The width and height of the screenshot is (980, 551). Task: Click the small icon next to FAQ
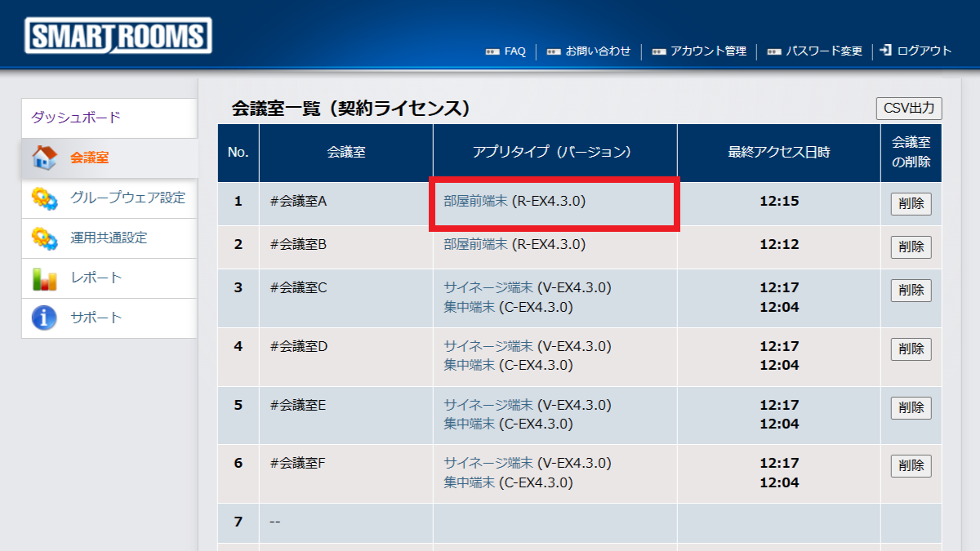tap(492, 51)
